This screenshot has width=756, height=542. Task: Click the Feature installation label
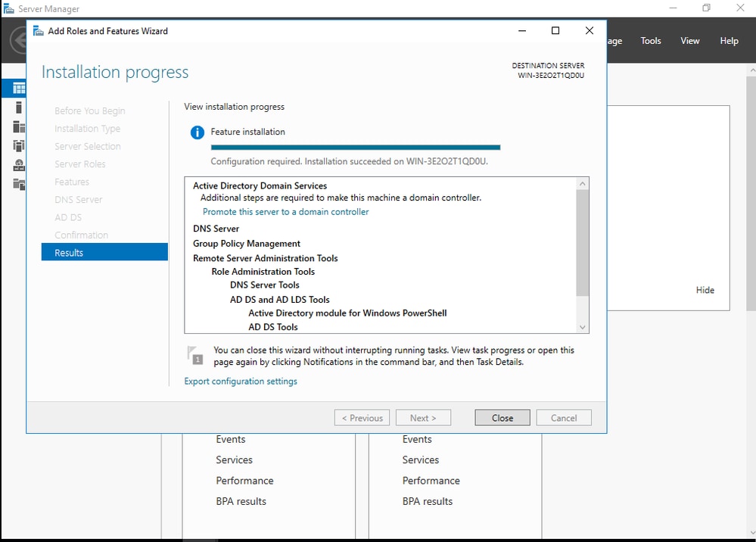[247, 132]
